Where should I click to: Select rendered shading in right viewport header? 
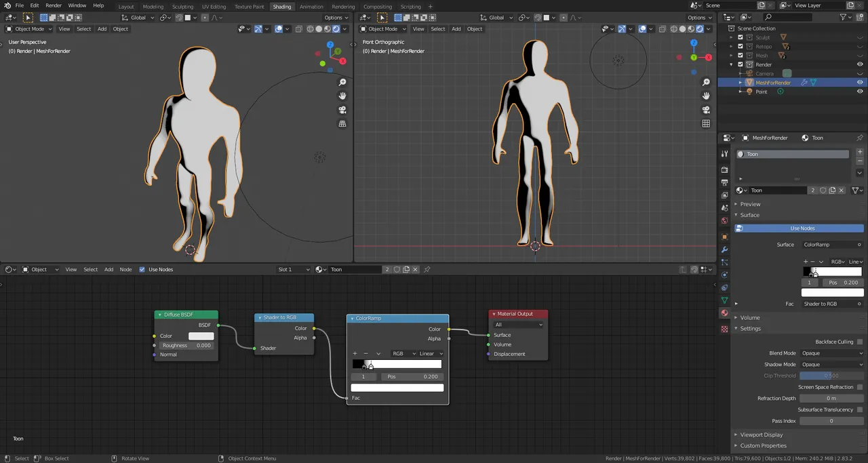tap(700, 29)
